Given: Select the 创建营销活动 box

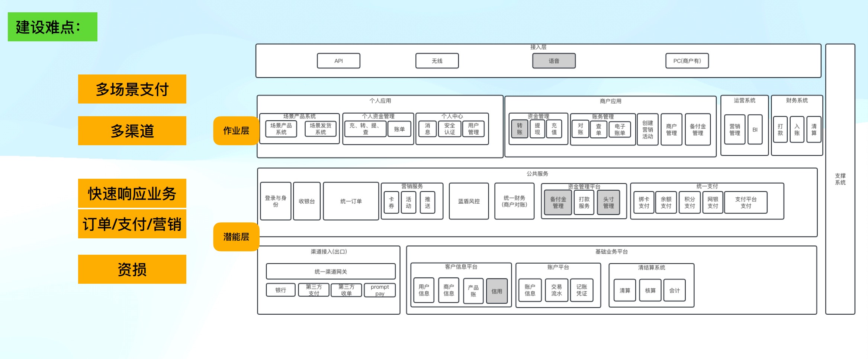Looking at the screenshot, I should pos(648,129).
